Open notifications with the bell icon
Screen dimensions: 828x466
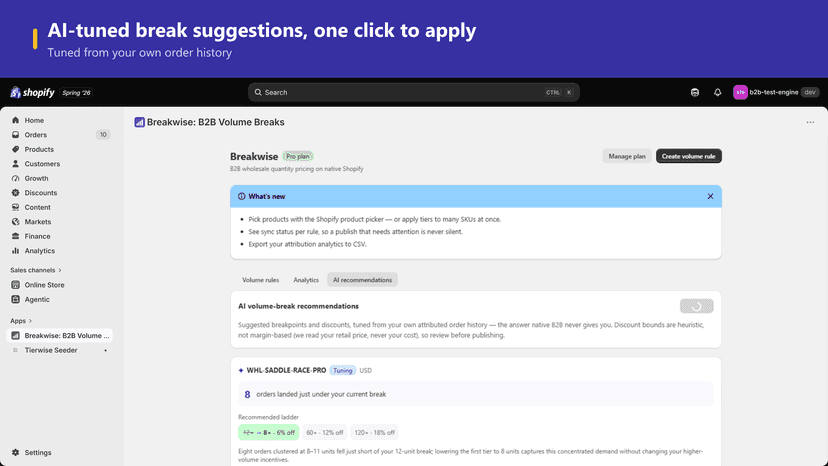[717, 92]
